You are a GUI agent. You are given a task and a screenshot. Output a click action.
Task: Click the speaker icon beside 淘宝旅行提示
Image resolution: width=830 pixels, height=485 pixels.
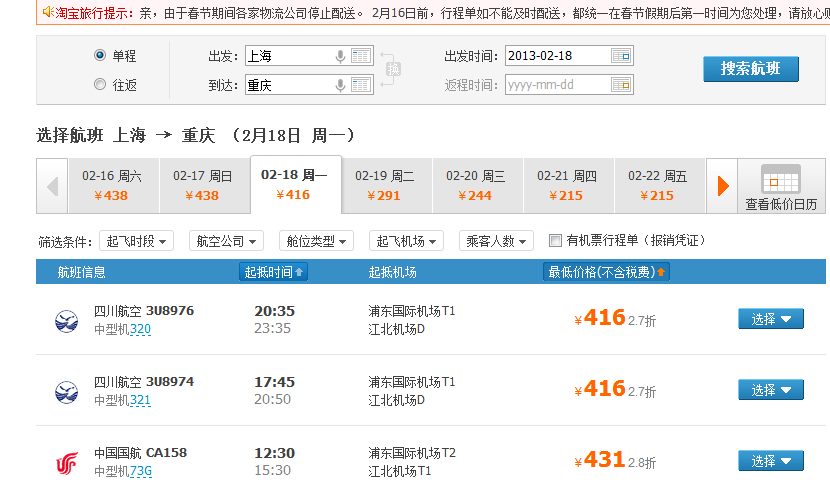point(48,12)
